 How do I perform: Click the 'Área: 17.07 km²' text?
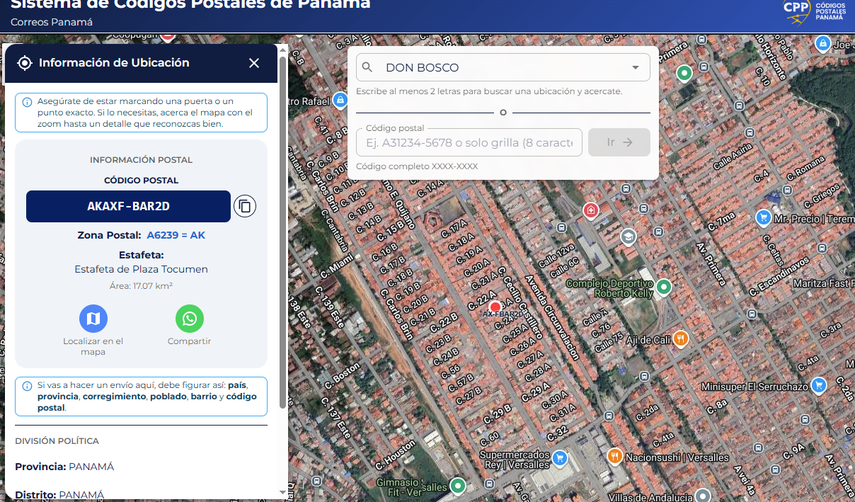(x=141, y=286)
